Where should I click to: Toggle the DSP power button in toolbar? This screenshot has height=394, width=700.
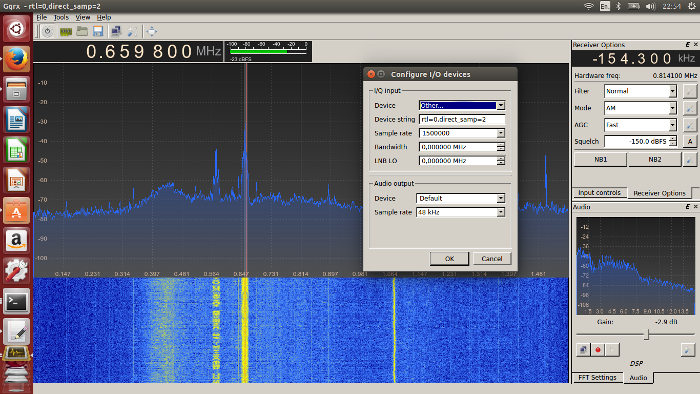48,31
